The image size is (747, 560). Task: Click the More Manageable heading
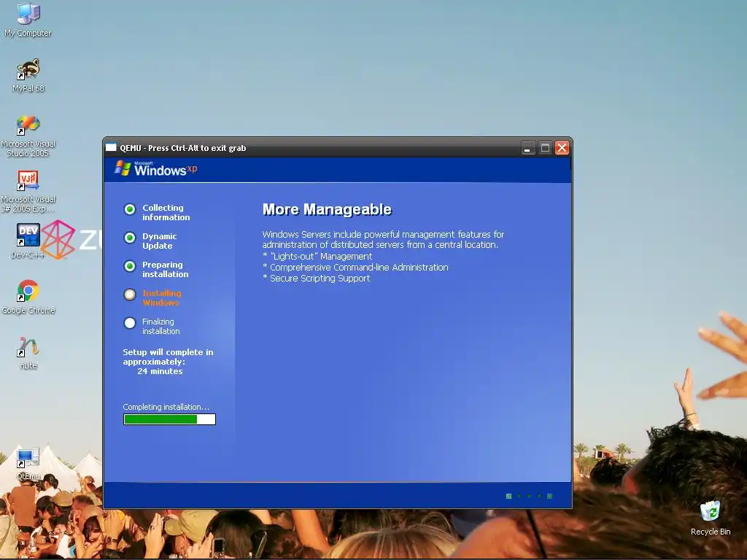tap(327, 209)
